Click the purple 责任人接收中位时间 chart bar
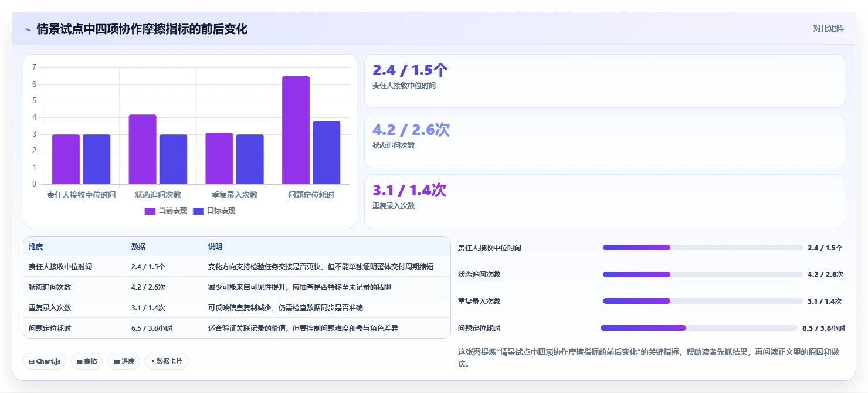Image resolution: width=868 pixels, height=393 pixels. (66, 160)
